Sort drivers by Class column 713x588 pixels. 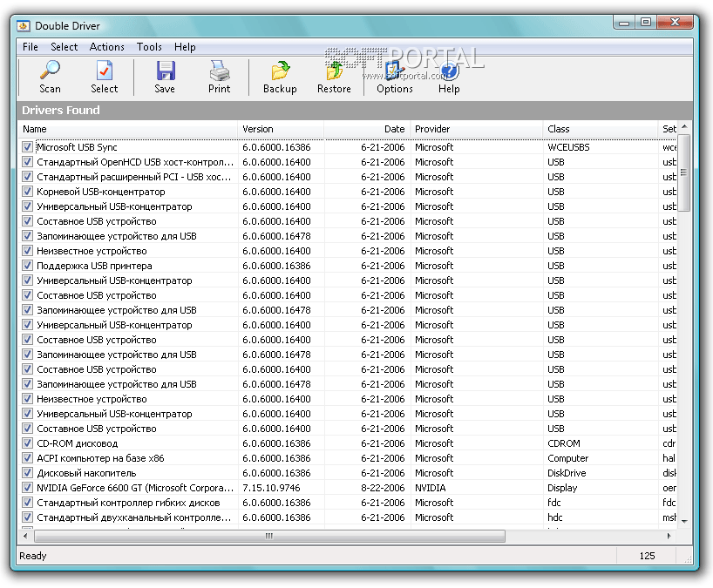pos(601,129)
